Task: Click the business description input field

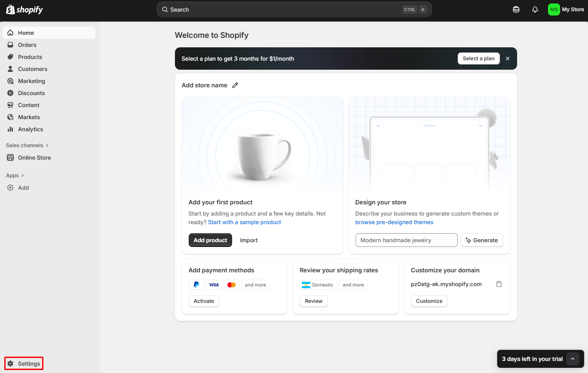Action: 406,240
